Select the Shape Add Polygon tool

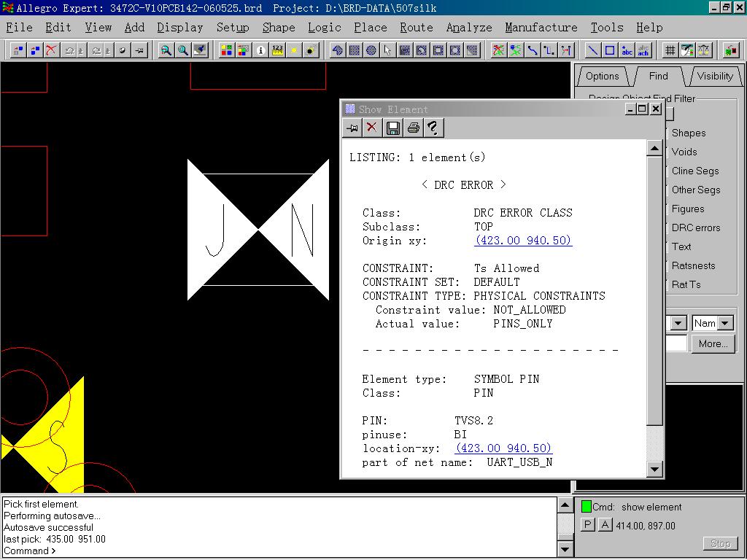point(337,50)
